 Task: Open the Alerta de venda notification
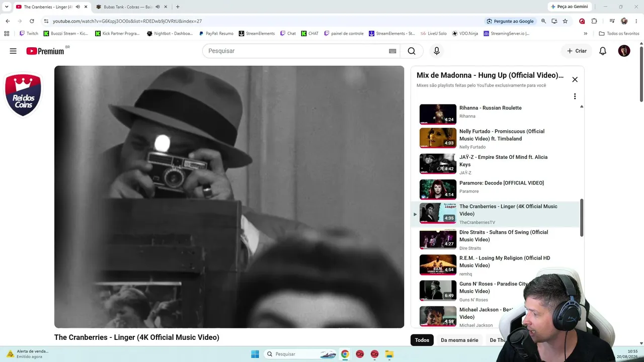pos(28,354)
